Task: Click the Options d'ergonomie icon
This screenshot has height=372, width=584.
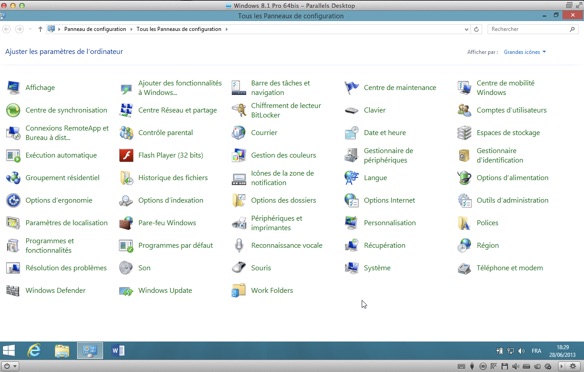Action: (13, 200)
